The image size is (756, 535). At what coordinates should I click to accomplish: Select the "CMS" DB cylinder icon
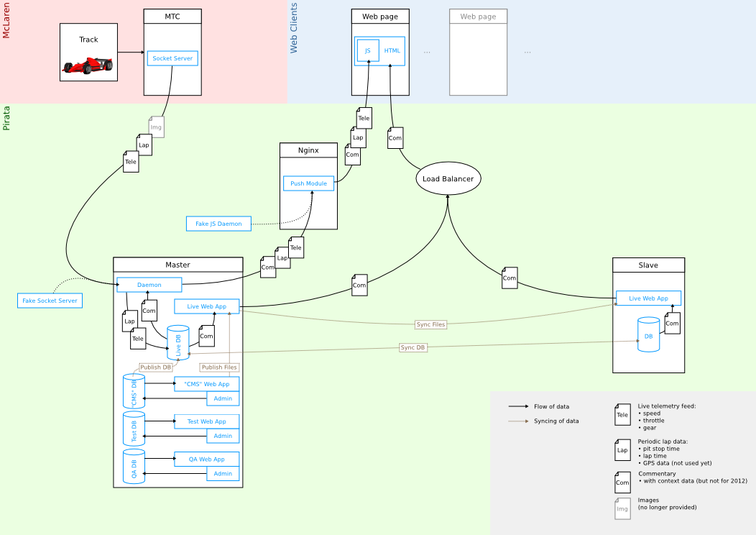coord(134,391)
